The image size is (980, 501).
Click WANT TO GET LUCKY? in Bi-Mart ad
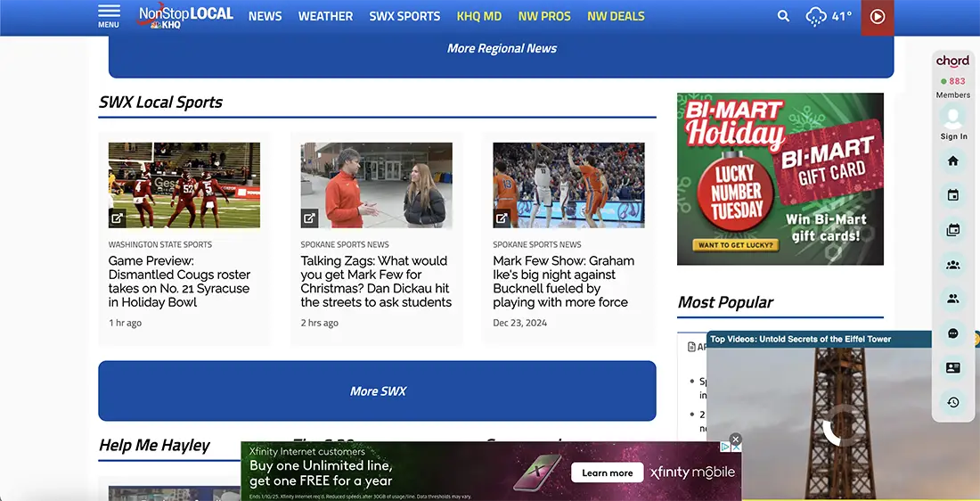click(736, 245)
